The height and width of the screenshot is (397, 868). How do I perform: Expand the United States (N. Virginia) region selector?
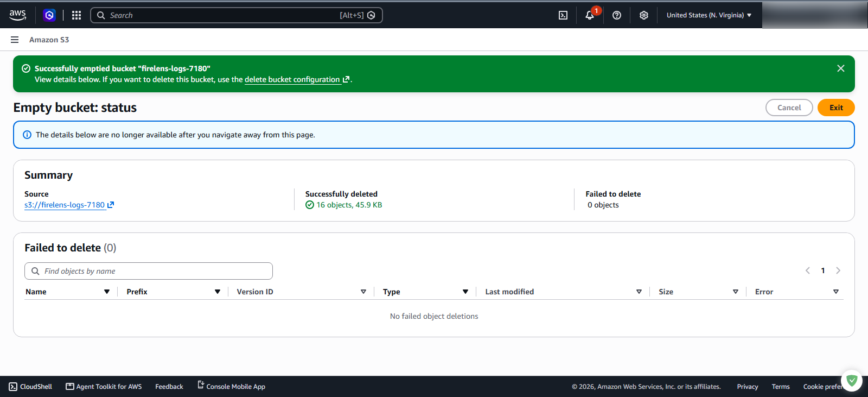pos(709,15)
